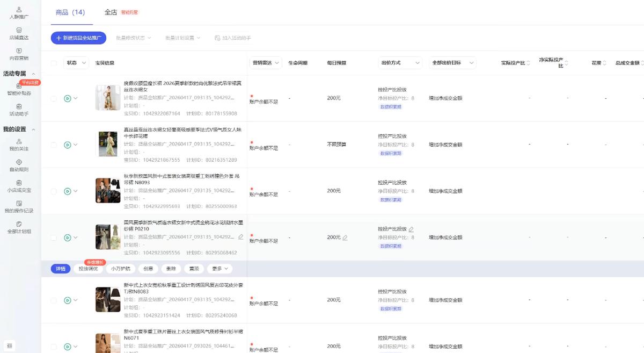Image resolution: width=644 pixels, height=353 pixels.
Task: Open 我的操作记录 sidebar item
Action: coord(19,207)
